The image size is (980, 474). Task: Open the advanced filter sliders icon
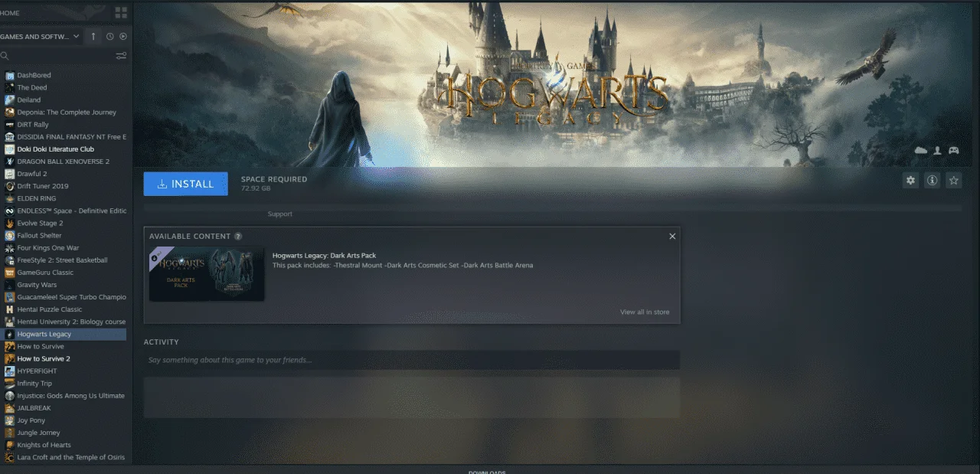pyautogui.click(x=121, y=56)
